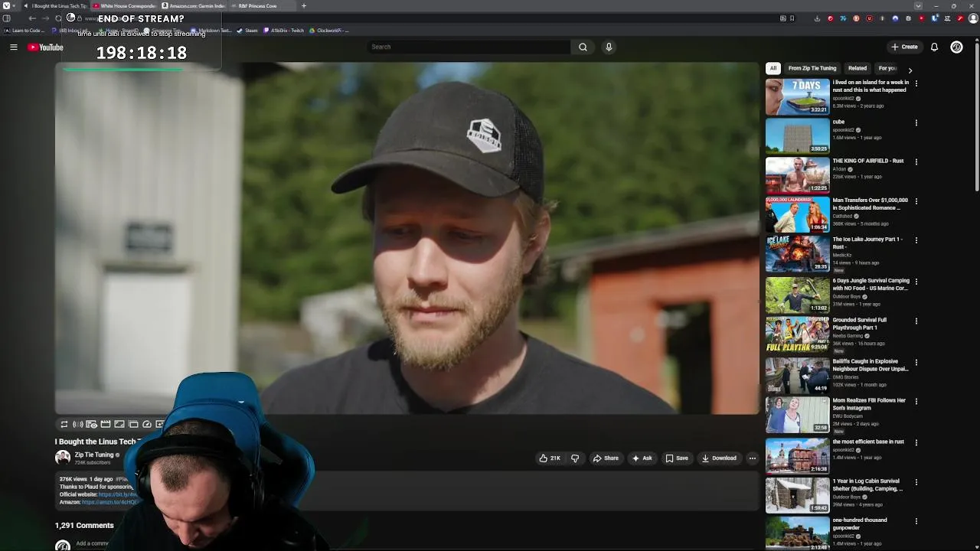Viewport: 980px width, 551px height.
Task: Save the video to a playlist
Action: [677, 458]
